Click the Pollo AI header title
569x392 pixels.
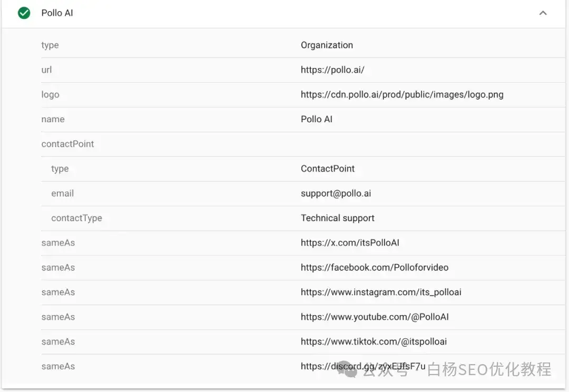coord(57,13)
